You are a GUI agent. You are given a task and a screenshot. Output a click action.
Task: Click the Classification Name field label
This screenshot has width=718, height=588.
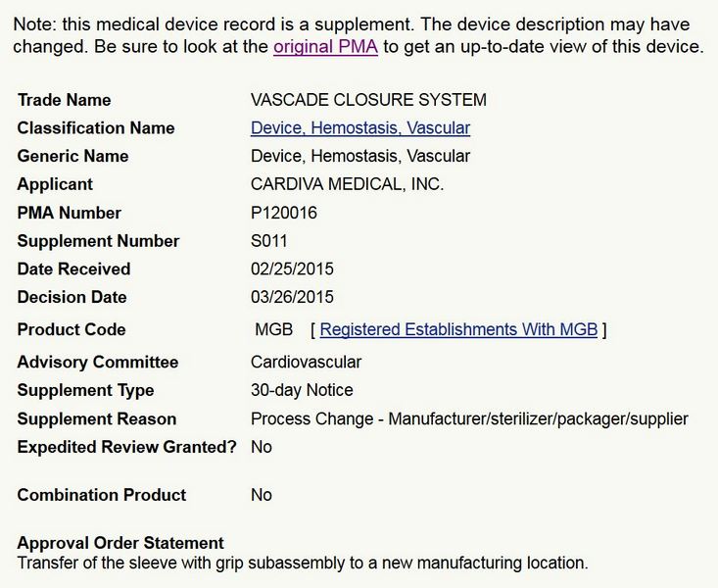(96, 128)
